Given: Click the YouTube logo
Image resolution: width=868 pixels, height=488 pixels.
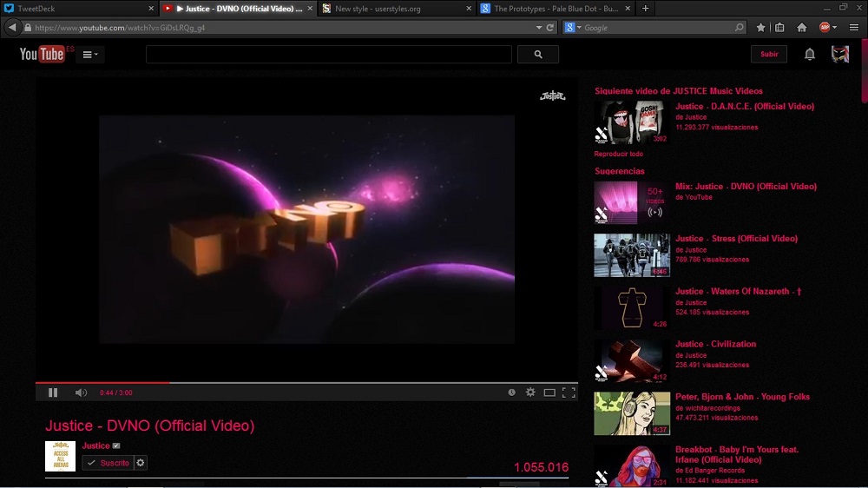Looking at the screenshot, I should (x=42, y=55).
